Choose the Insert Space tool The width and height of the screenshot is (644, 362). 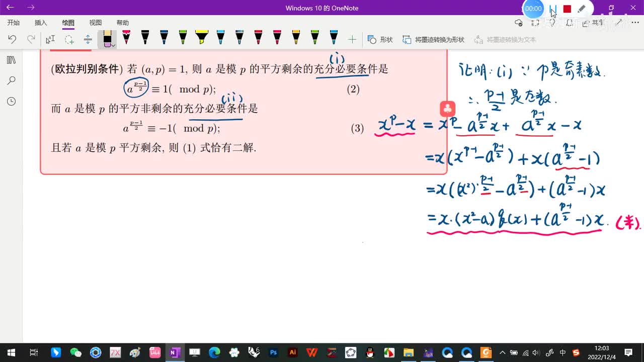coord(88,39)
